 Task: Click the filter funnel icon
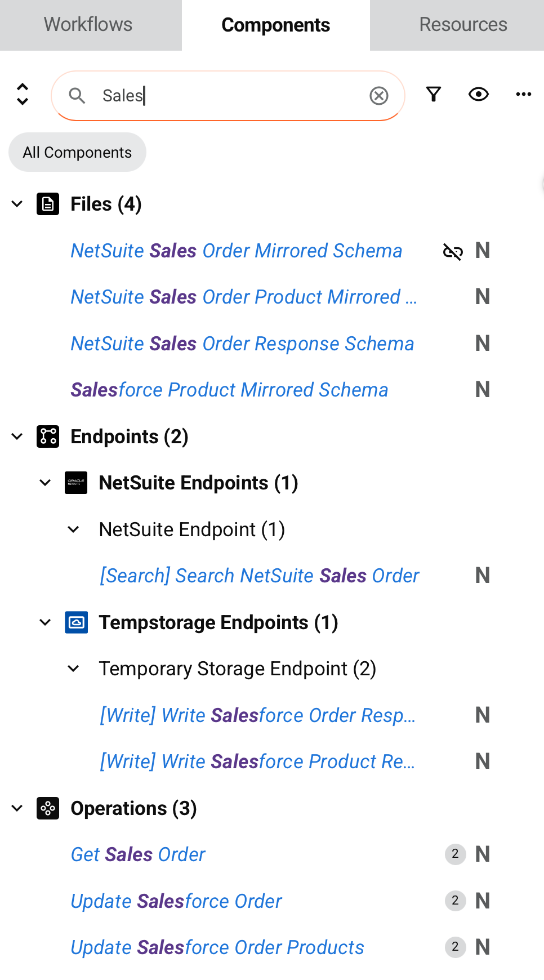(433, 94)
